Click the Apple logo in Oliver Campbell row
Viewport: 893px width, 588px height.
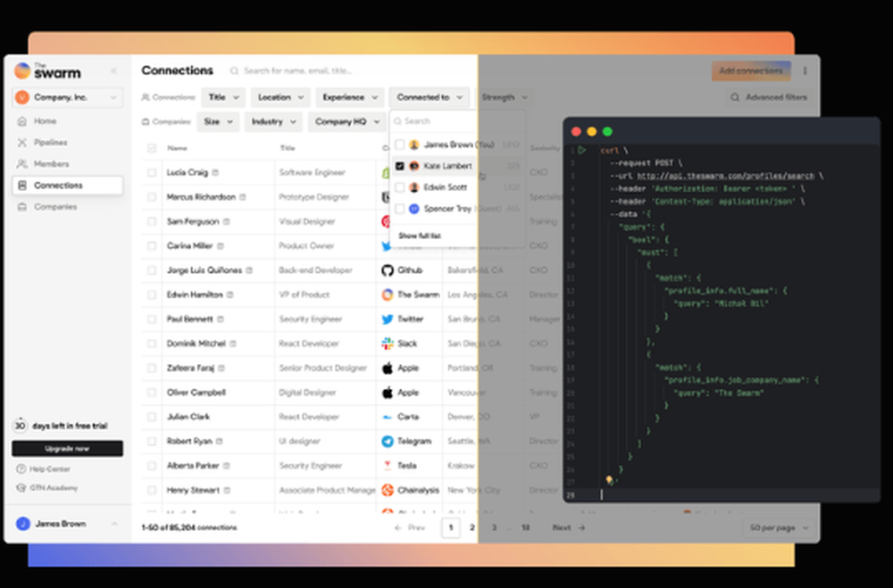[388, 393]
